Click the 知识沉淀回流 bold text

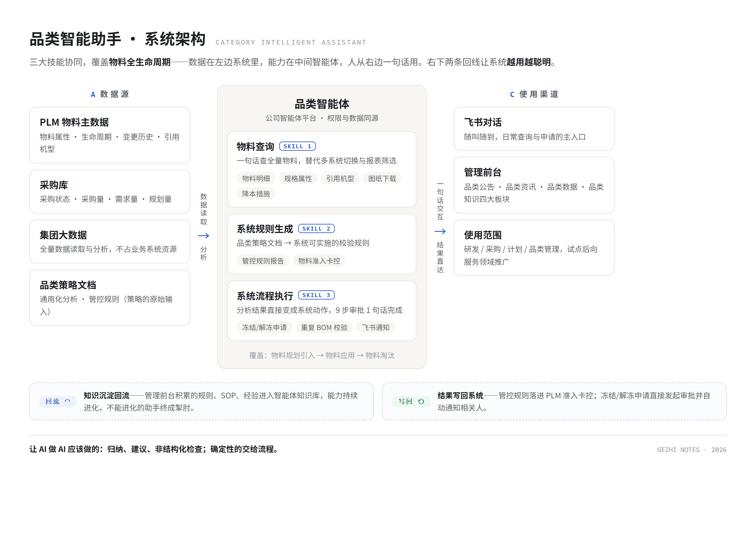point(106,395)
